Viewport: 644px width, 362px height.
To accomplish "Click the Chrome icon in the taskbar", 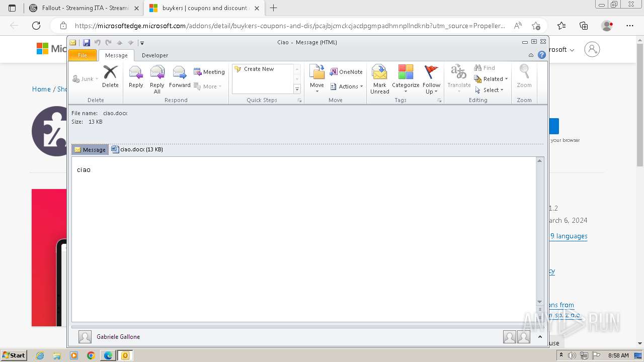I will [91, 355].
